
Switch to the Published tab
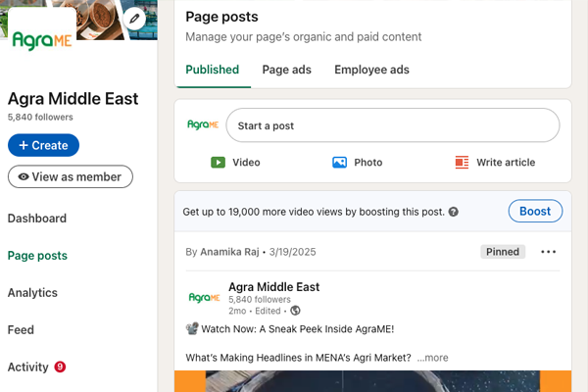coord(212,70)
